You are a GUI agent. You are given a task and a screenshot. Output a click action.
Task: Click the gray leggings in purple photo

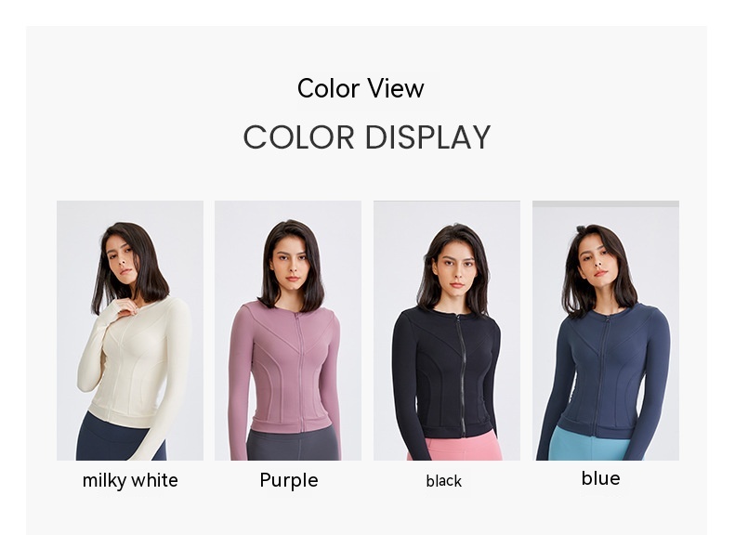pyautogui.click(x=293, y=445)
